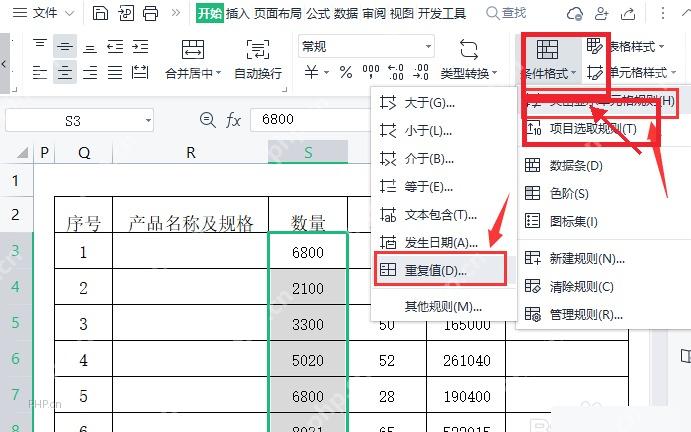Open 色阶(S) submenu
The image size is (691, 432).
[604, 194]
